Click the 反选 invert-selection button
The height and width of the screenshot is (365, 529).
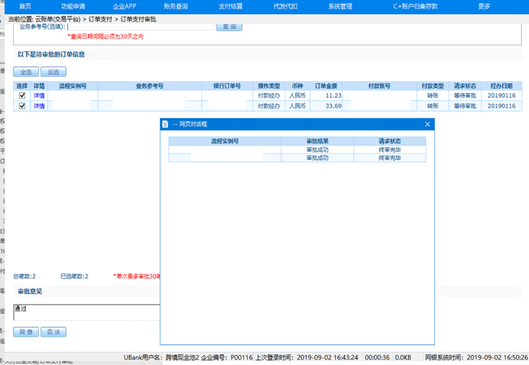point(53,72)
